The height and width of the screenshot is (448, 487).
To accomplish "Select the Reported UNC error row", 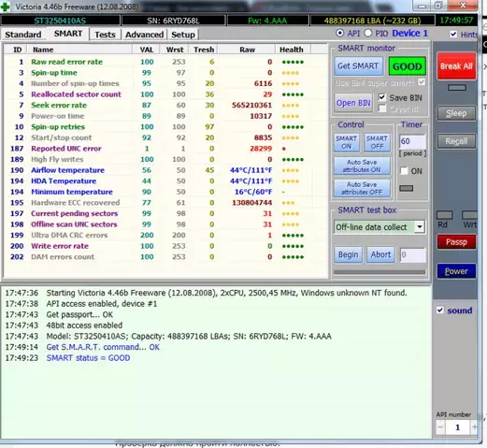I will point(165,149).
